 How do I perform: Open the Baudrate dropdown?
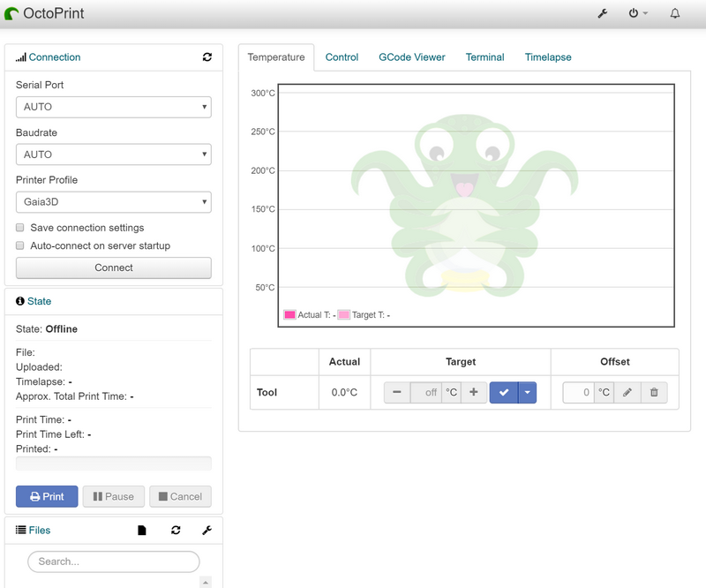click(x=114, y=155)
